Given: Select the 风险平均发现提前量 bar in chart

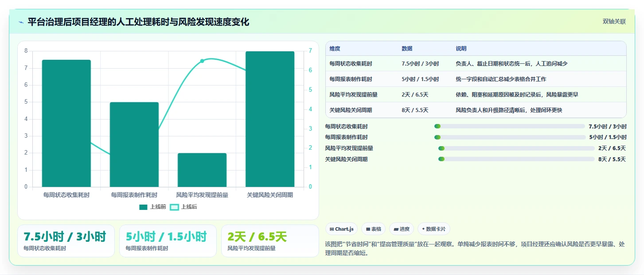Looking at the screenshot, I should pos(202,170).
